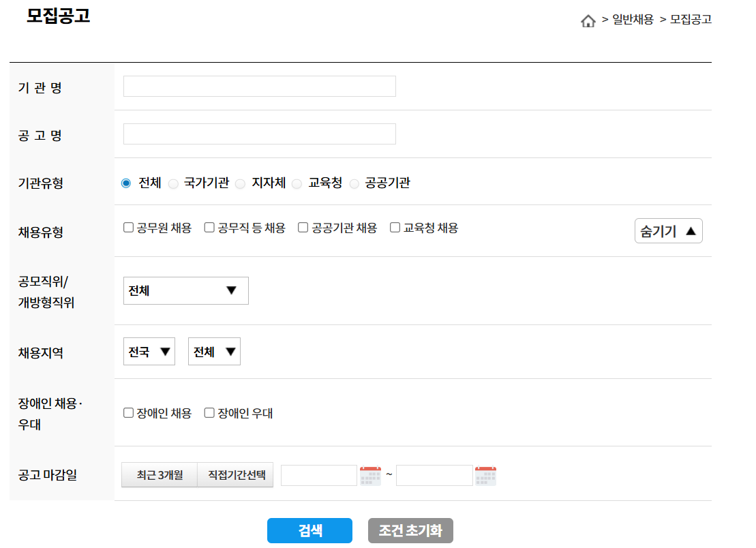Open the 전국 region dropdown
The image size is (756, 548).
click(149, 351)
